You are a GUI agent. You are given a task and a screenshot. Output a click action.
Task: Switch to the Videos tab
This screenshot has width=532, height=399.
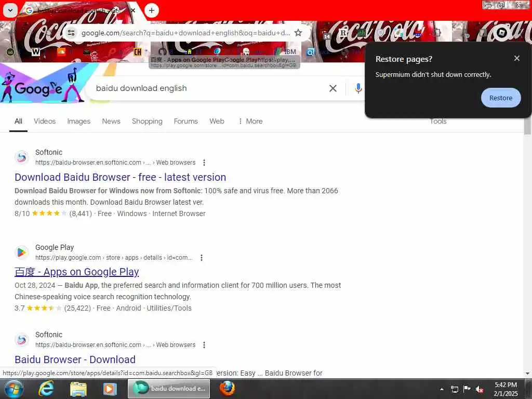pyautogui.click(x=45, y=121)
